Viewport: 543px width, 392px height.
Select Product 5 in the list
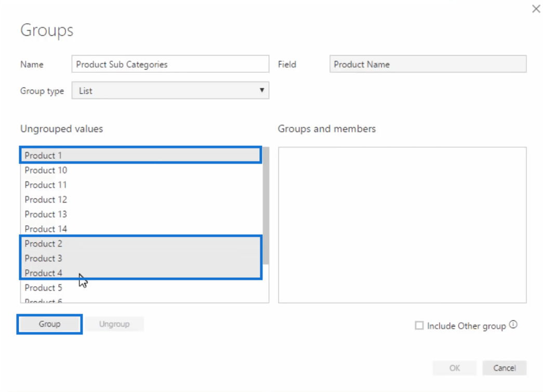(x=141, y=288)
